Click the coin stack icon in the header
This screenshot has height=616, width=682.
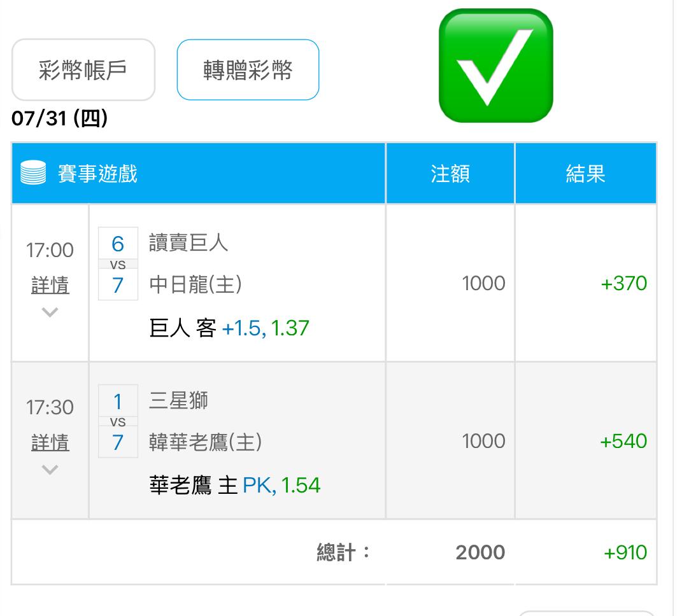(33, 172)
